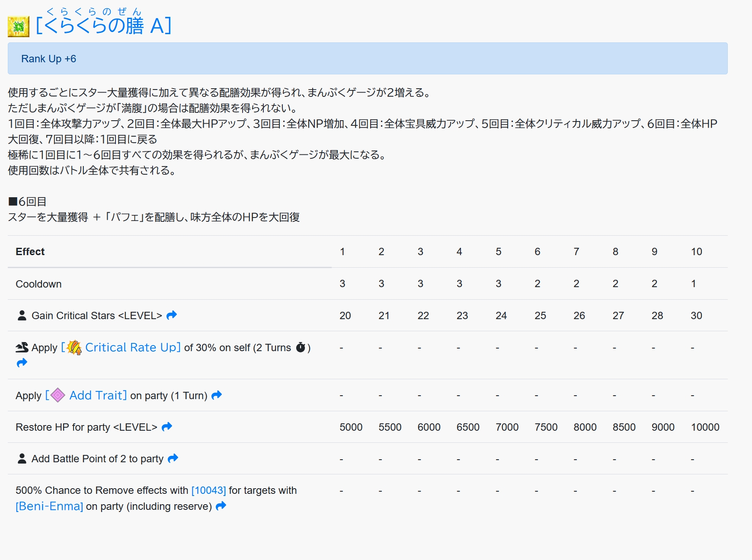Screen dimensions: 752x560
Task: Click the 8500 HP restore value
Action: (x=624, y=427)
